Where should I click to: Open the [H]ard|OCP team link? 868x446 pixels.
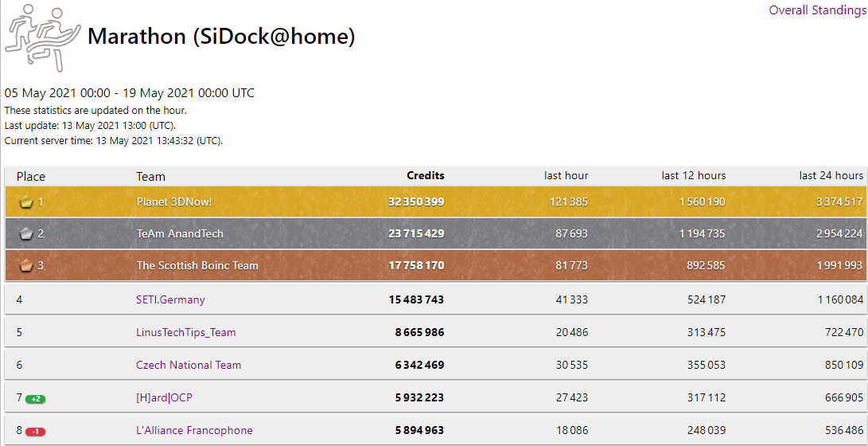pyautogui.click(x=164, y=398)
